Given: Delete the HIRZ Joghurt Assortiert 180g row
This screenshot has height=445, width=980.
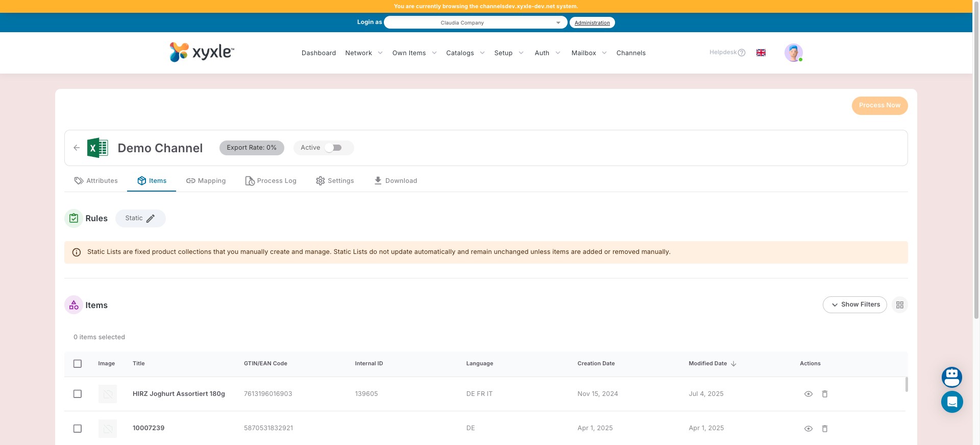Looking at the screenshot, I should (824, 394).
